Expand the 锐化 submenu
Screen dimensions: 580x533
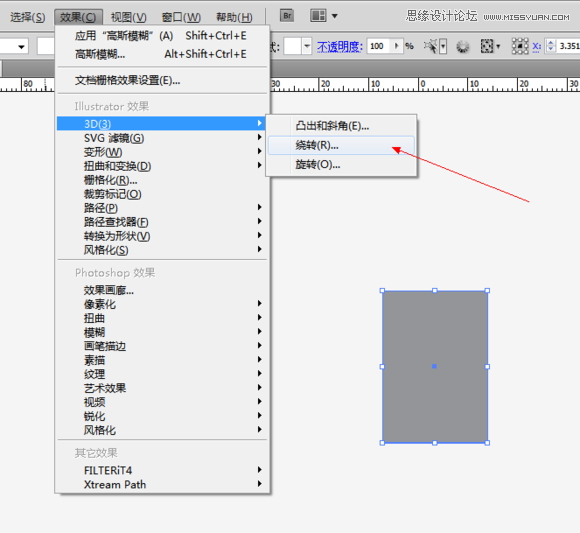coord(162,416)
